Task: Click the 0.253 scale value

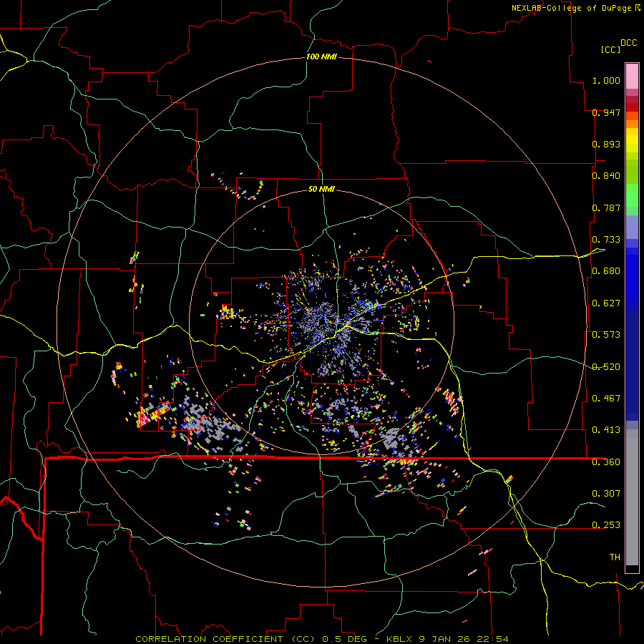Action: (x=606, y=525)
